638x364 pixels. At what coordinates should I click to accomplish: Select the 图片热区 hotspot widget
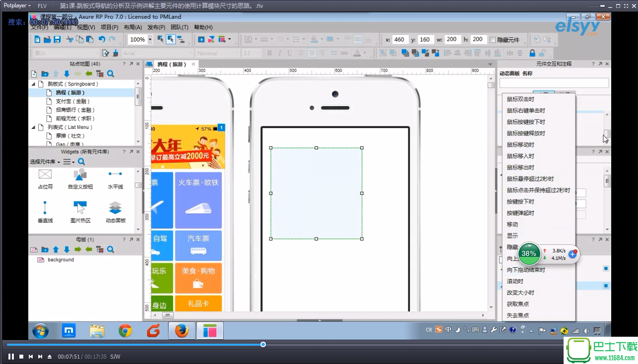point(80,212)
